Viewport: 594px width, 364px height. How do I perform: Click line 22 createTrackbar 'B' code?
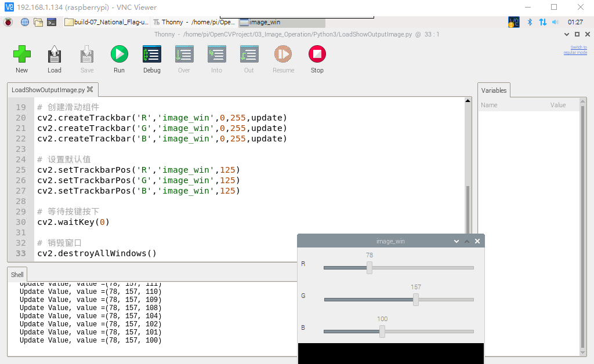click(162, 139)
